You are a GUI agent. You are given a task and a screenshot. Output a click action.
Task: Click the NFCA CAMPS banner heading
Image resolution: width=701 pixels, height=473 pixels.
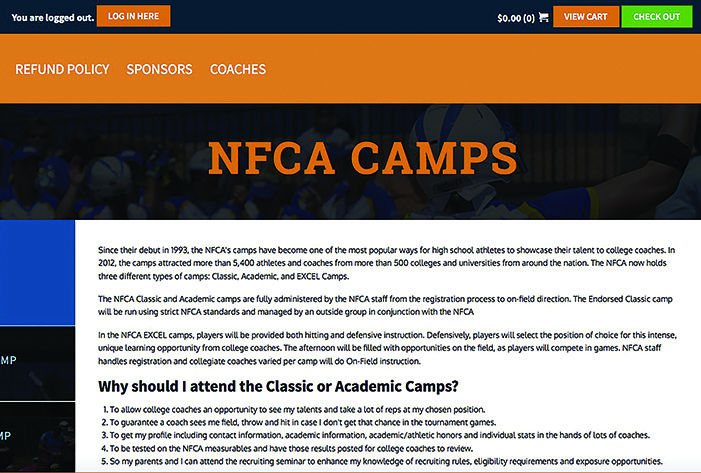(363, 158)
